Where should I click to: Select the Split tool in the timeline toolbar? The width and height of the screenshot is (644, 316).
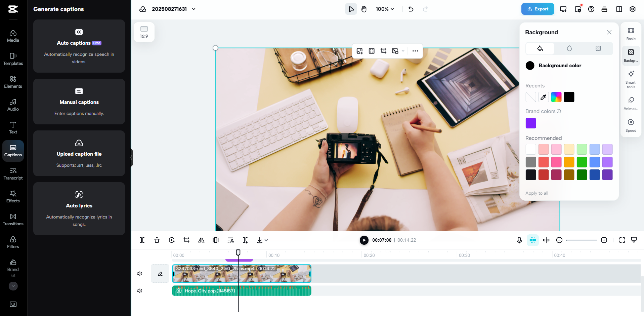pyautogui.click(x=142, y=240)
